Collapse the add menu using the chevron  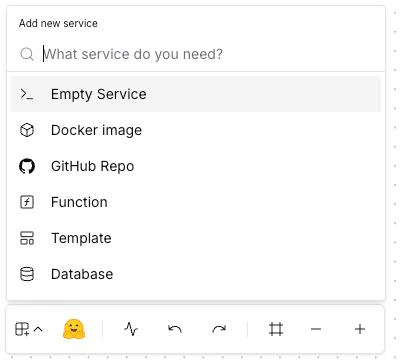click(x=38, y=330)
